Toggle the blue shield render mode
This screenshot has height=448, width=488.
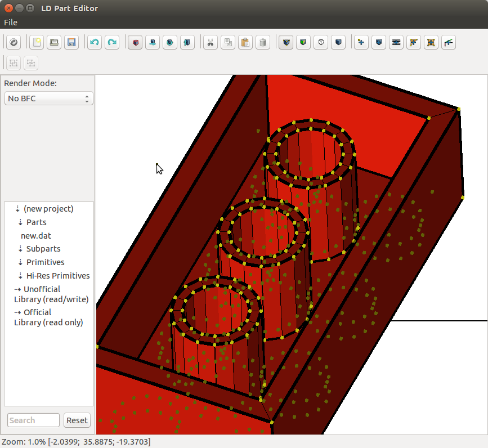point(338,42)
